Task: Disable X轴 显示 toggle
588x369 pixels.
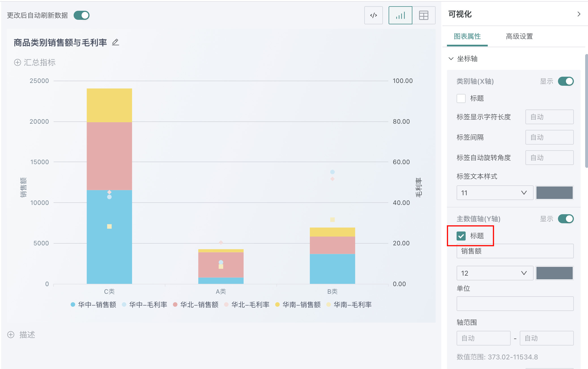Action: click(x=565, y=81)
